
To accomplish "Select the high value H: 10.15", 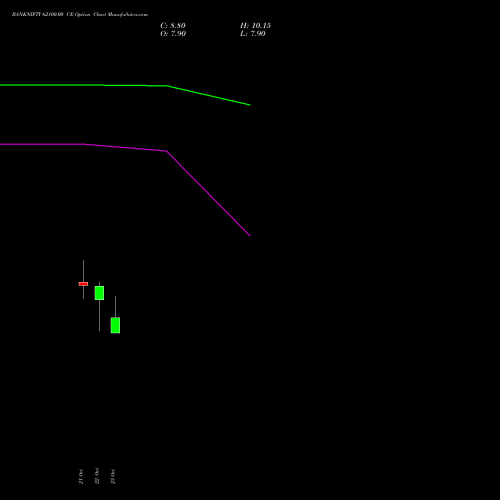I will (x=255, y=26).
